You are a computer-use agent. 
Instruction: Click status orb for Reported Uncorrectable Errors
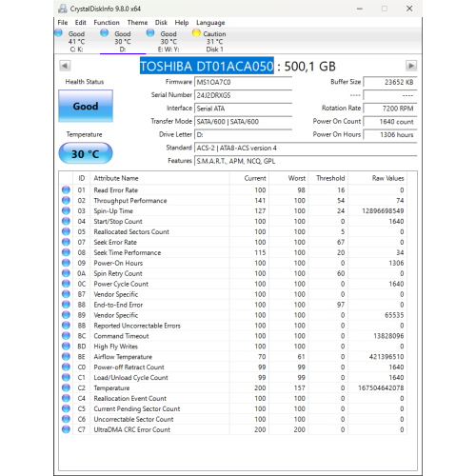(66, 326)
